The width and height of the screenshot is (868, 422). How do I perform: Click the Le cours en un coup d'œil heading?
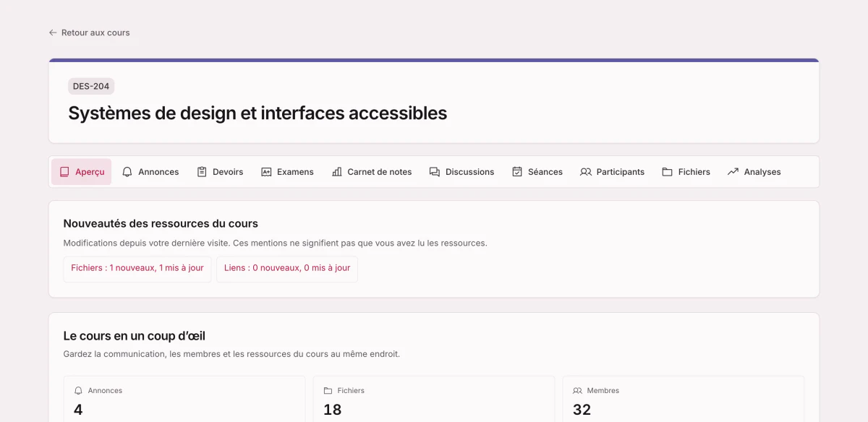tap(135, 336)
